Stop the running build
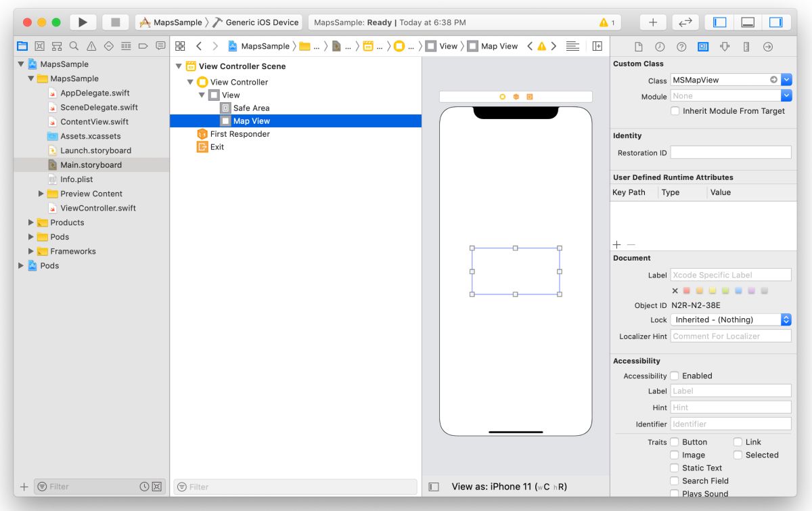Image resolution: width=812 pixels, height=511 pixels. [x=115, y=22]
